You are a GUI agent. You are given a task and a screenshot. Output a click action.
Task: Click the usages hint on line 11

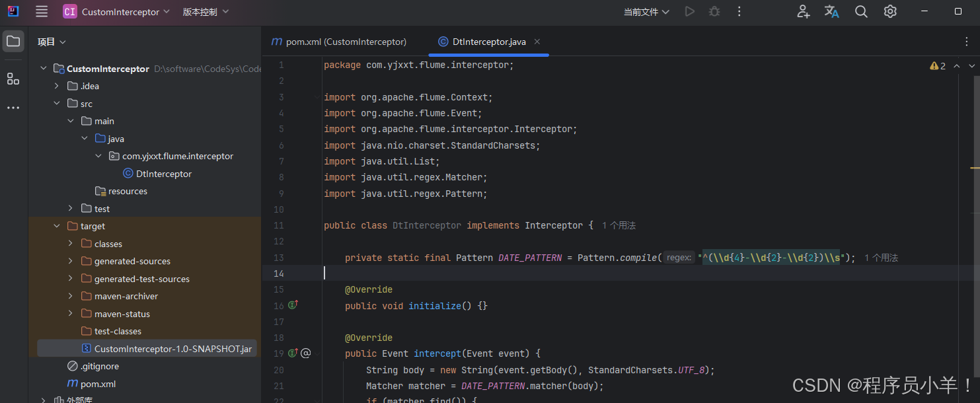pyautogui.click(x=619, y=226)
